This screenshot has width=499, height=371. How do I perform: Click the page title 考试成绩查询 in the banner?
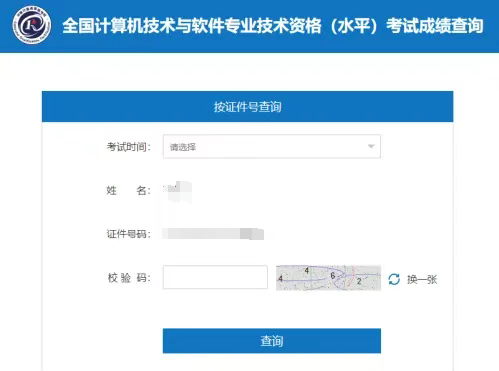435,26
